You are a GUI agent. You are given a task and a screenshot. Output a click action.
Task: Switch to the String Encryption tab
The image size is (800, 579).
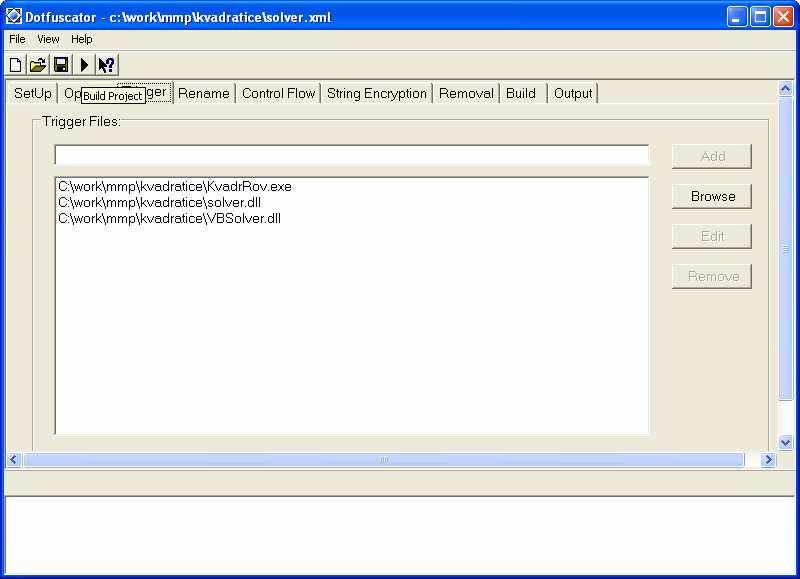pos(377,93)
